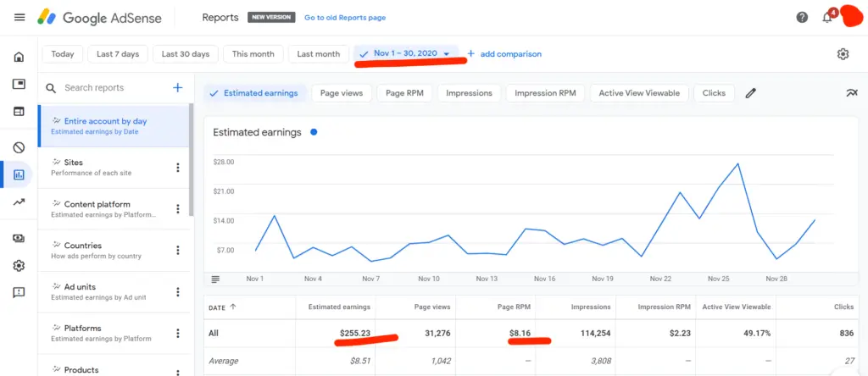
Task: Click the Impression RPM column header
Action: coord(665,307)
